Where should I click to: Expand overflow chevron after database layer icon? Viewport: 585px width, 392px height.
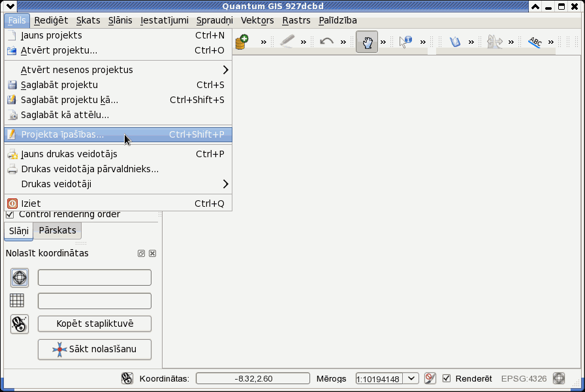point(264,42)
